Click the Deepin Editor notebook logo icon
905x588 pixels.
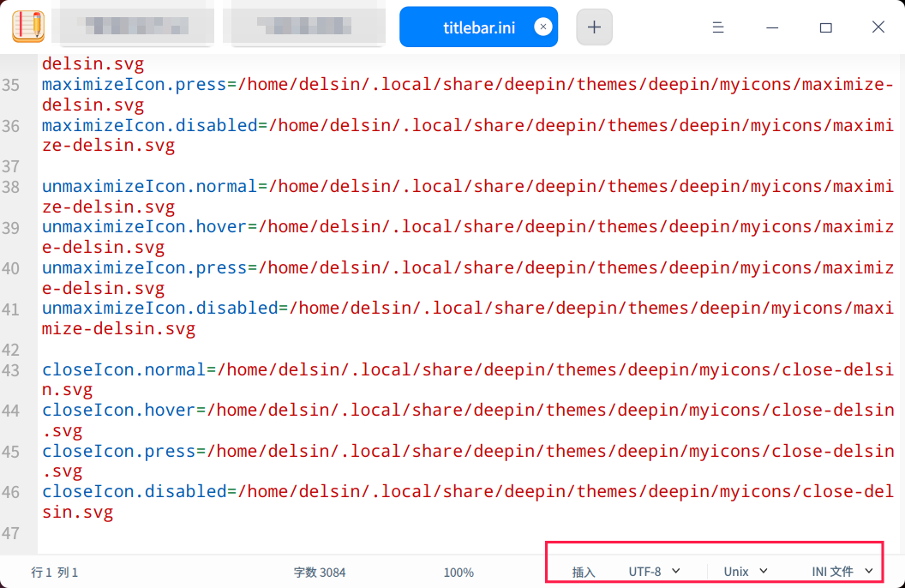click(28, 27)
